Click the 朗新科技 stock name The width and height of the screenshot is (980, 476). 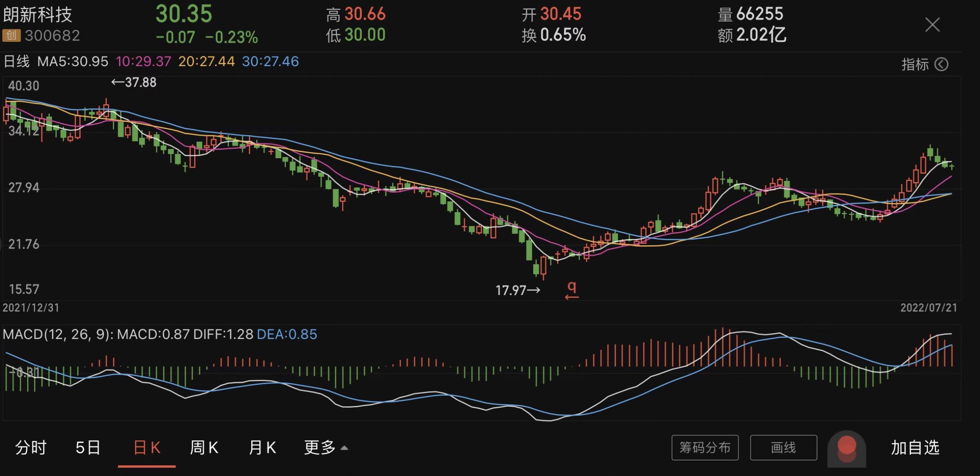38,14
